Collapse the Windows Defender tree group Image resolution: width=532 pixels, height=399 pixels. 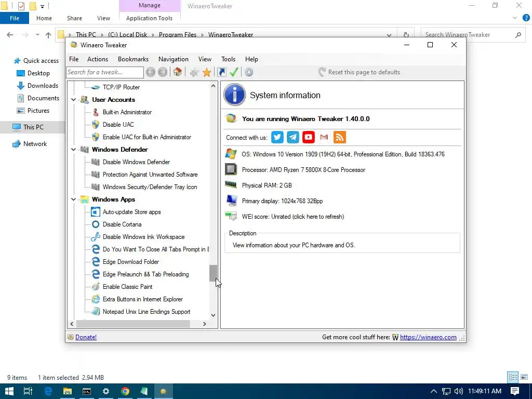[x=73, y=150]
